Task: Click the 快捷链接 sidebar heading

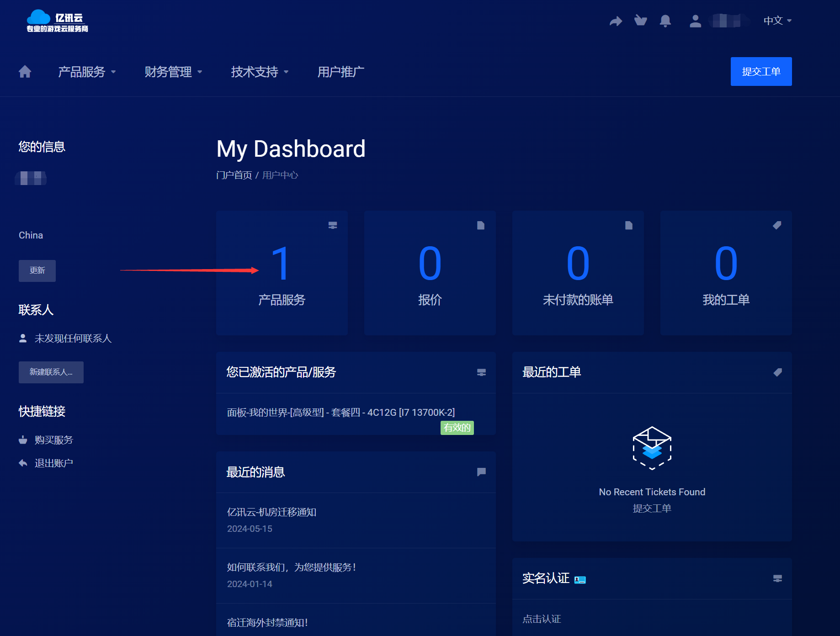Action: (42, 411)
